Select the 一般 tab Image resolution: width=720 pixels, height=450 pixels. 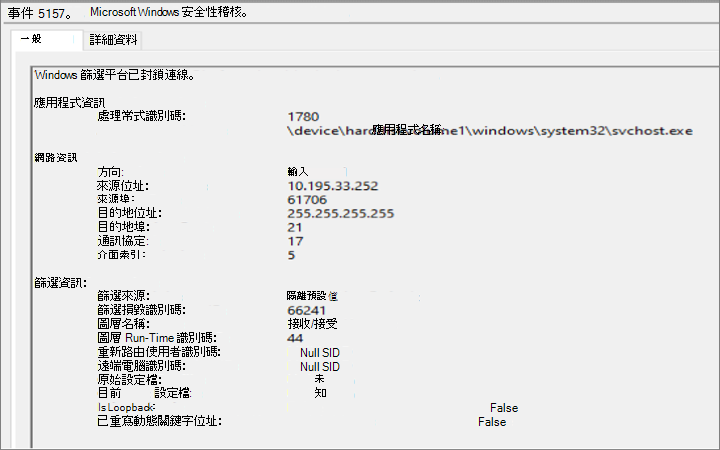[47, 39]
